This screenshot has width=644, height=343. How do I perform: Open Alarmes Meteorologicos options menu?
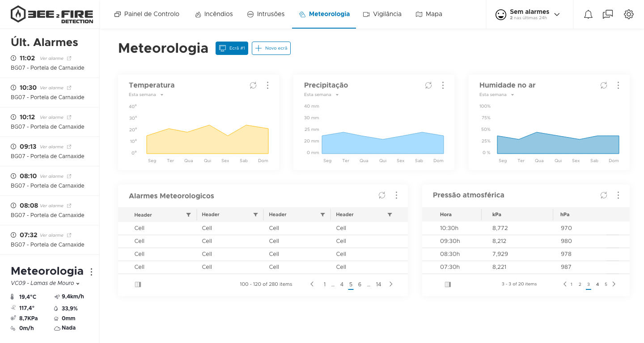click(396, 195)
